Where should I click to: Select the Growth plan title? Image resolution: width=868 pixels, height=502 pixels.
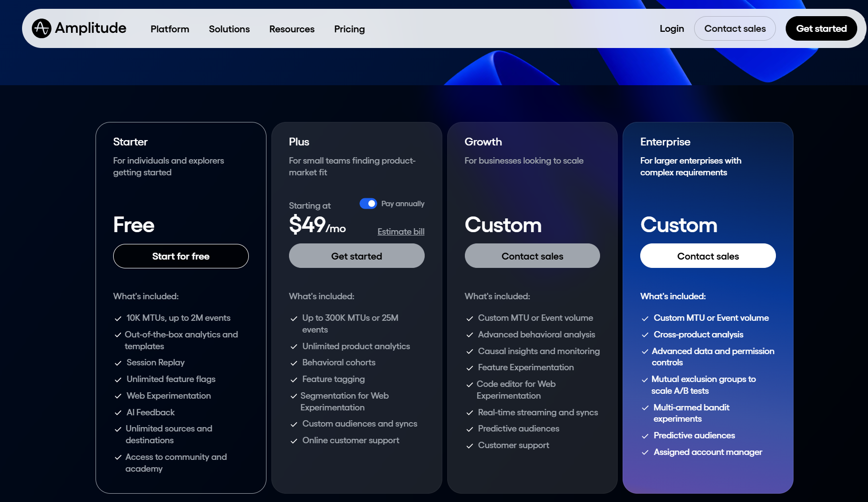483,142
